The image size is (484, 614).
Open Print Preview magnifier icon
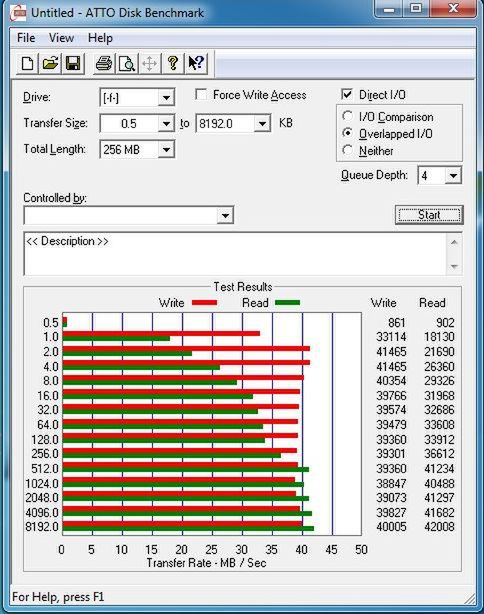click(x=127, y=63)
